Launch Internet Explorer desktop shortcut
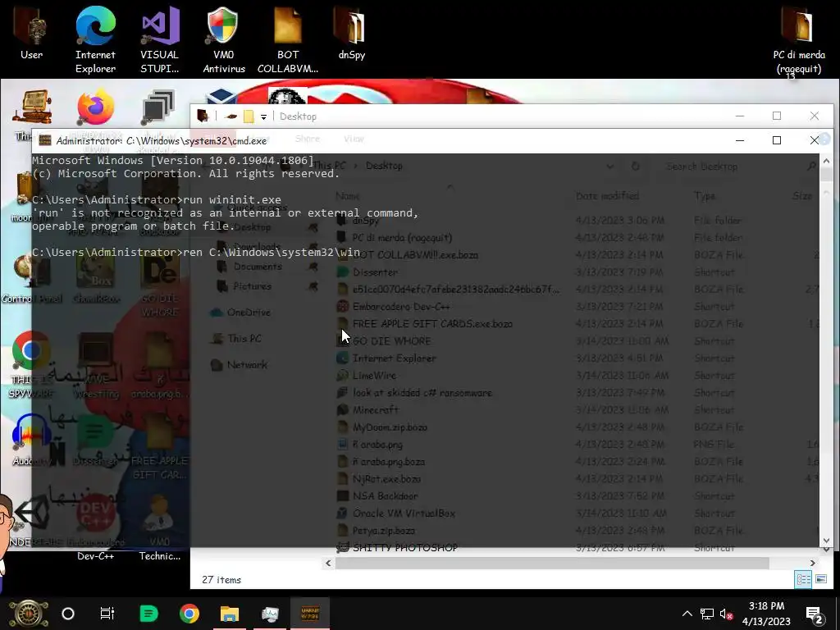This screenshot has height=630, width=840. (95, 39)
